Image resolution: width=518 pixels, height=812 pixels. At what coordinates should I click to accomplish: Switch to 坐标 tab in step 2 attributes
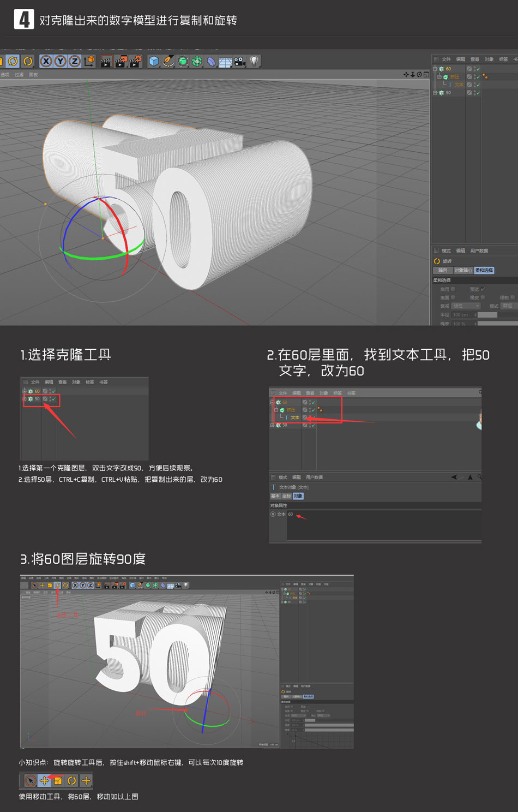(x=287, y=496)
